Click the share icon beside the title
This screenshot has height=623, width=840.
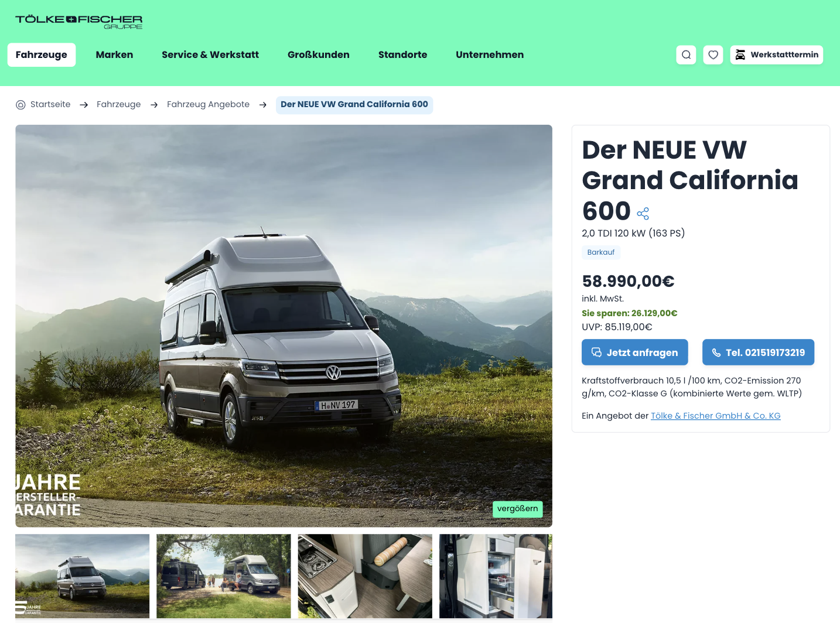pyautogui.click(x=643, y=214)
